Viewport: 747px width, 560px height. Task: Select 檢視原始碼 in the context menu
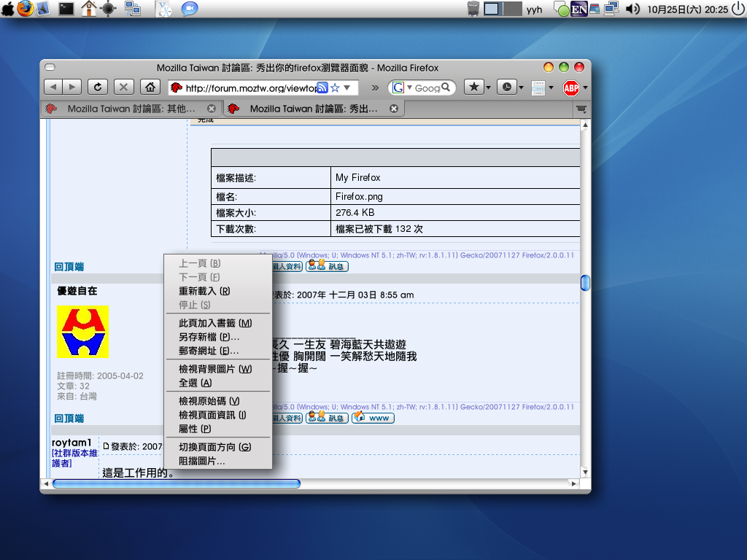tap(209, 401)
